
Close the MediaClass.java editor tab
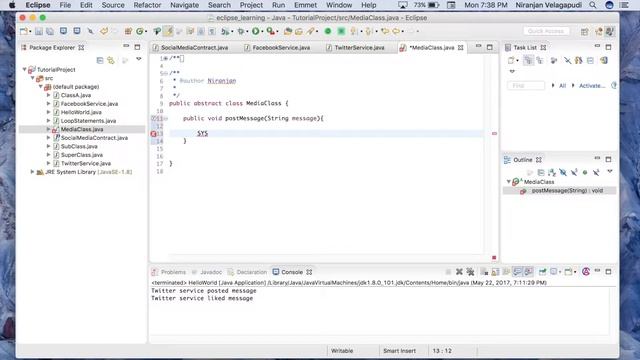pos(461,48)
